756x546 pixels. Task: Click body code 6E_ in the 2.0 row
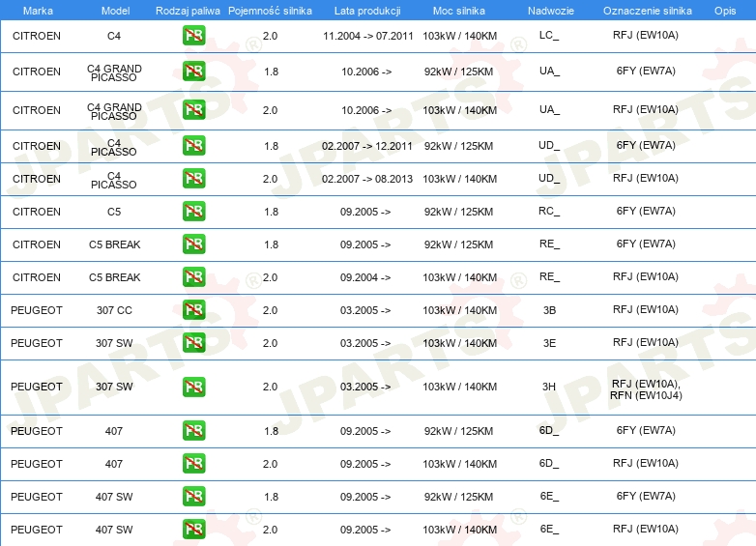pyautogui.click(x=550, y=530)
